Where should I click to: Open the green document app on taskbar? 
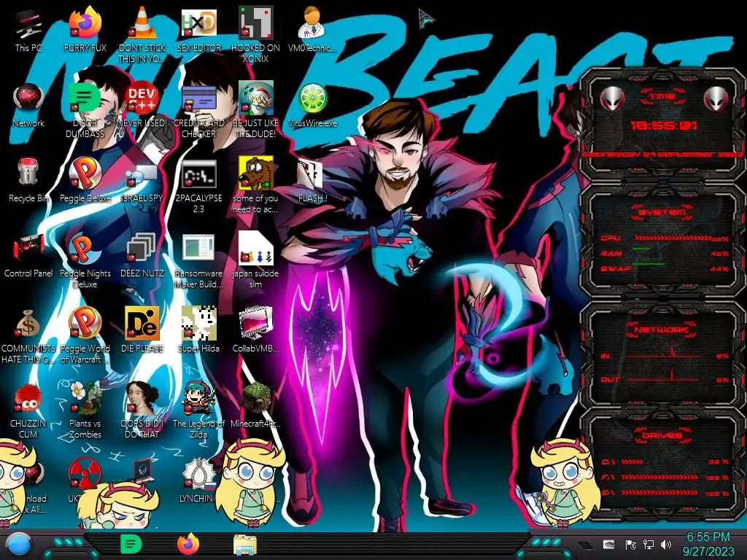131,544
